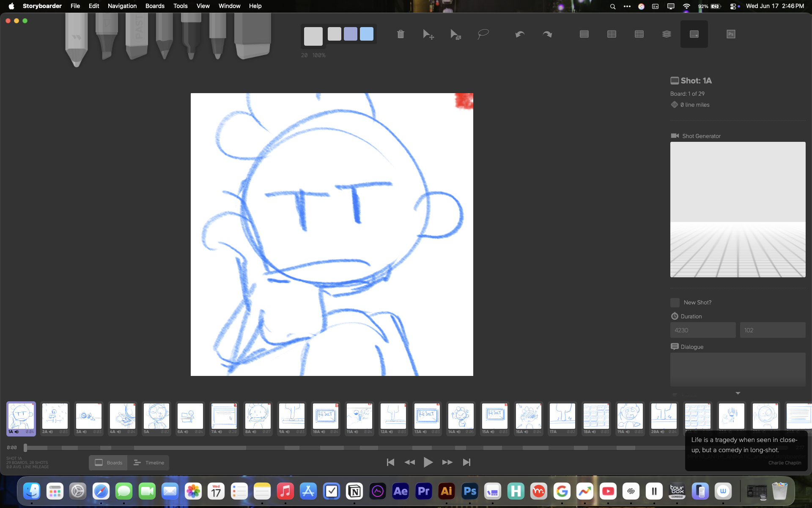Click the timeline playhead scrubber
The height and width of the screenshot is (508, 812).
tap(25, 447)
